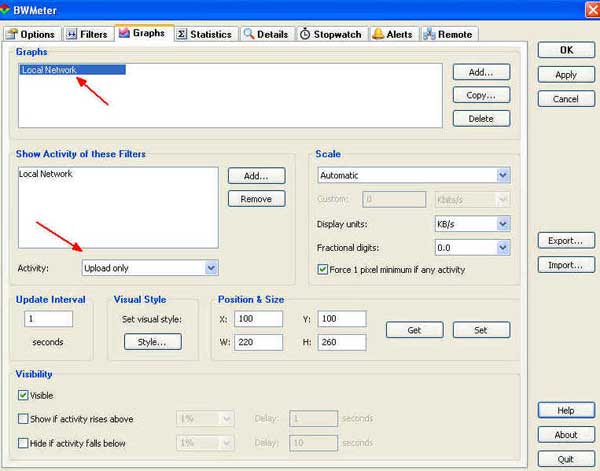This screenshot has width=600, height=471.
Task: Open the disabled Custom Kbits/s units dropdown
Action: [472, 199]
